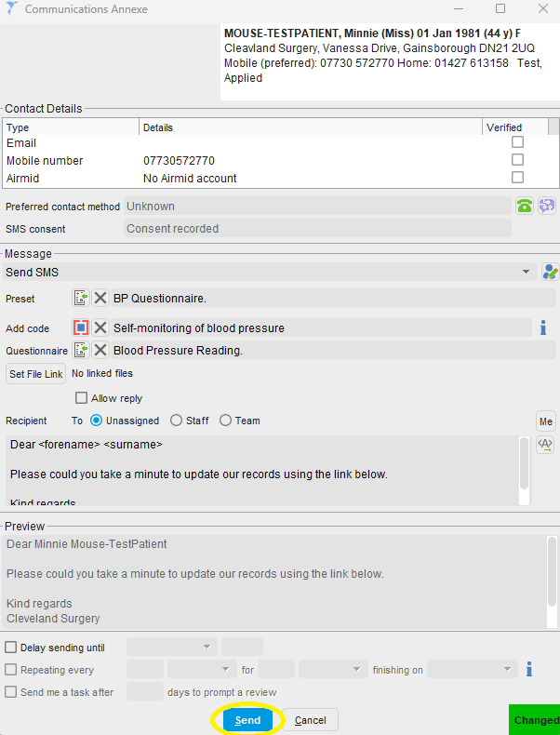The height and width of the screenshot is (735, 560).
Task: Enable the Allow reply checkbox
Action: 81,398
